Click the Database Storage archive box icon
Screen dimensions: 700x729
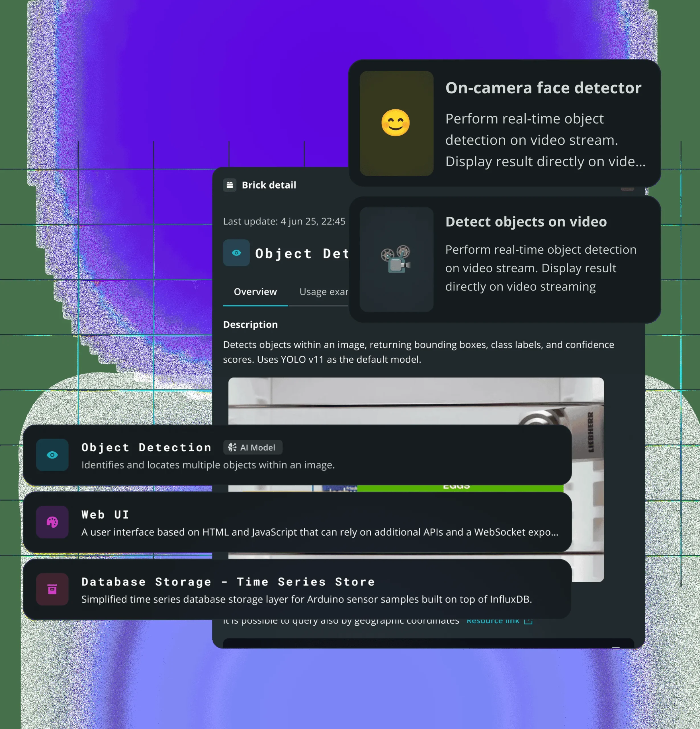click(52, 589)
